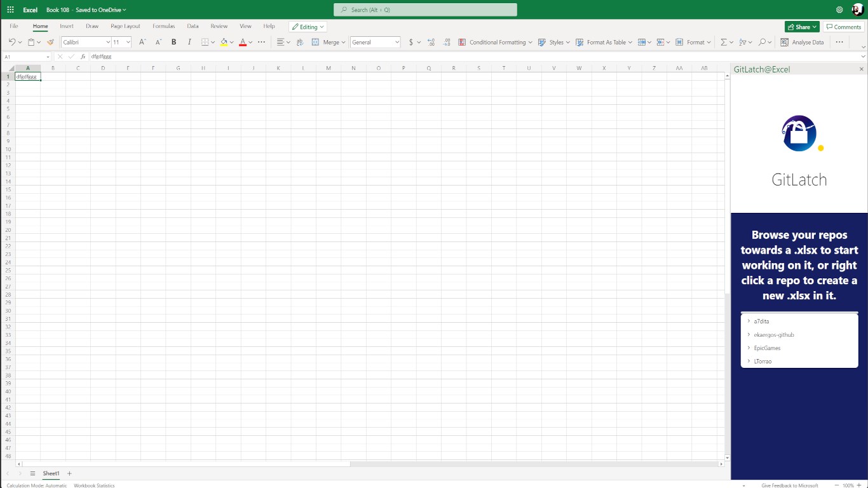Open cell Styles gallery

[x=554, y=42]
